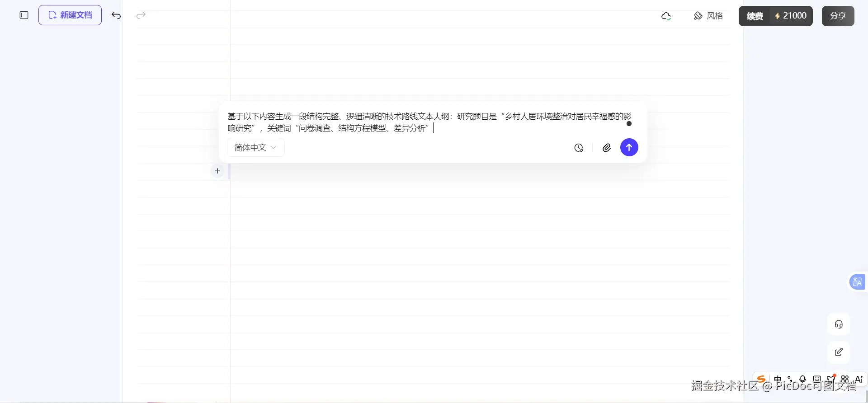Click the IME AI assistant icon
The height and width of the screenshot is (403, 868).
[x=859, y=379]
